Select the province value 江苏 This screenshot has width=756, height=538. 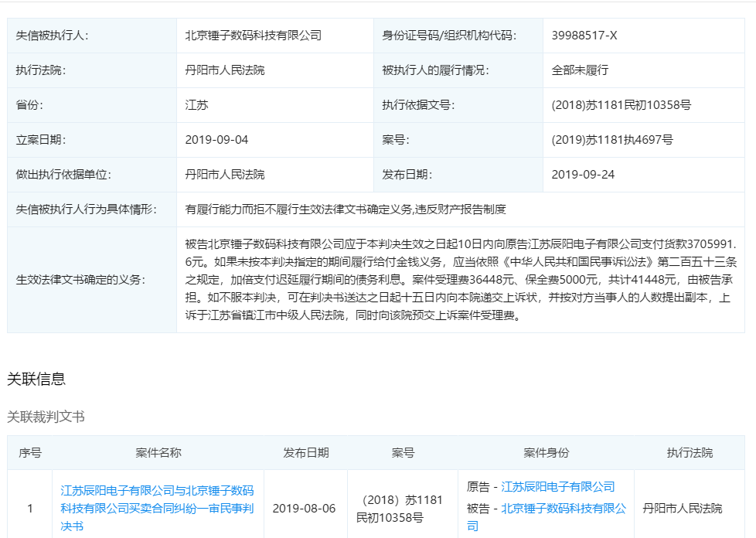point(196,105)
